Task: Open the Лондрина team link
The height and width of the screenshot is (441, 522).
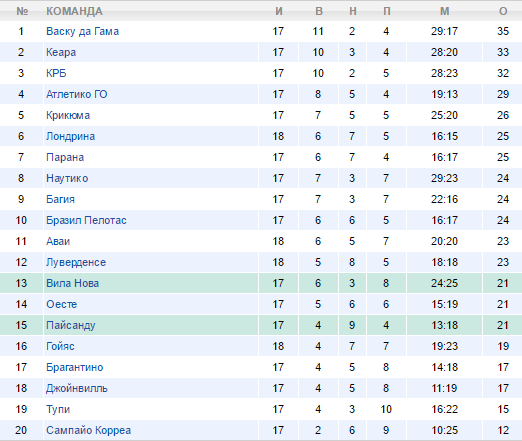Action: click(x=70, y=136)
